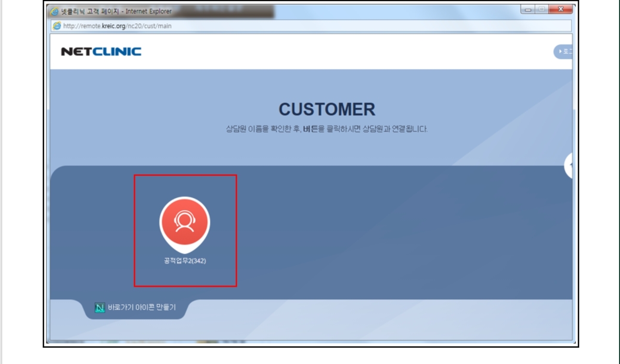Image resolution: width=620 pixels, height=364 pixels.
Task: Click the green N icon beside 바로가기
Action: [99, 308]
